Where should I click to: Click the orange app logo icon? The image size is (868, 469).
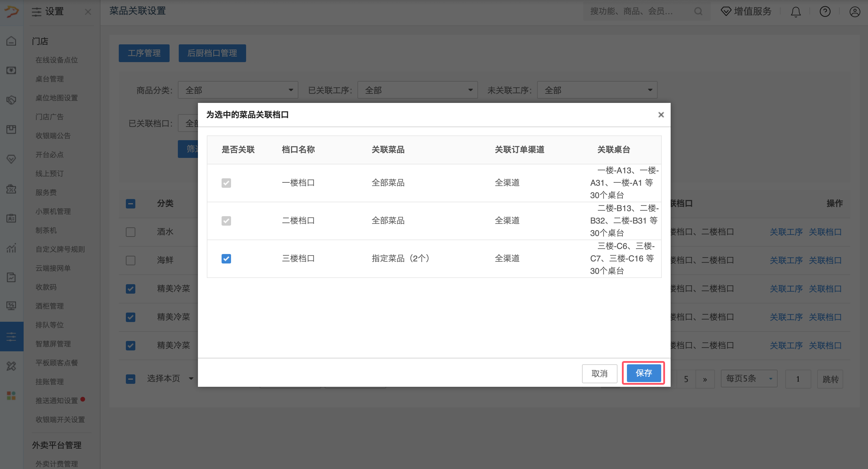point(12,12)
